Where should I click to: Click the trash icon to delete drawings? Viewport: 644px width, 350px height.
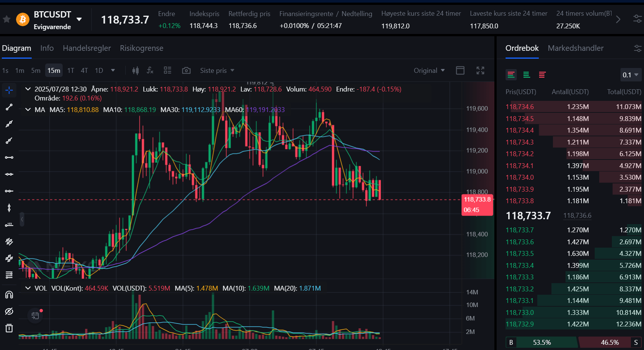coord(9,328)
